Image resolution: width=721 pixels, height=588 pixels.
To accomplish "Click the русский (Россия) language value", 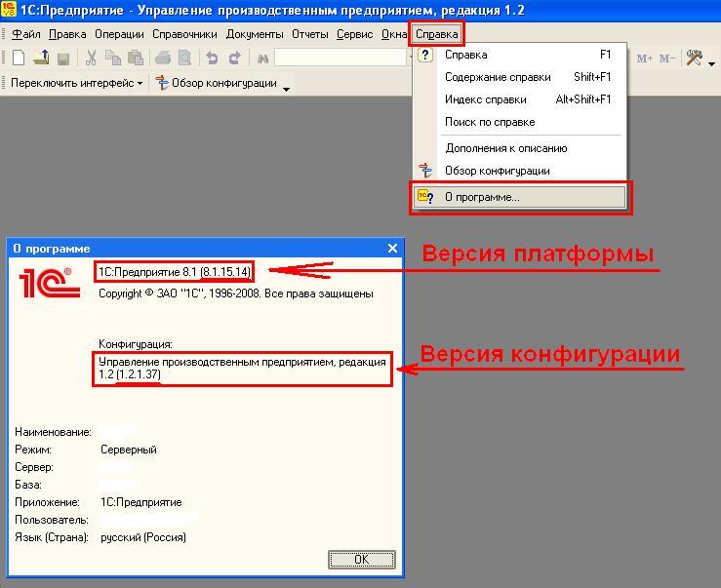I will [143, 537].
